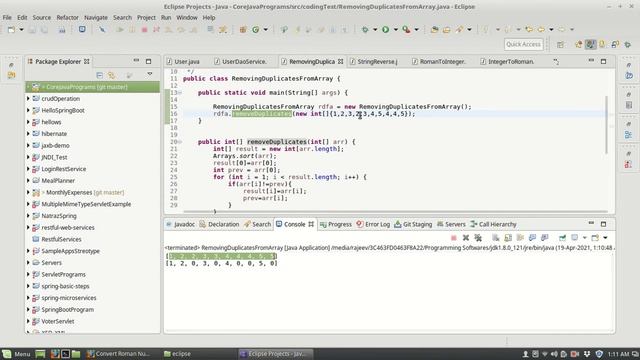
Task: Open the File menu
Action: (7, 18)
